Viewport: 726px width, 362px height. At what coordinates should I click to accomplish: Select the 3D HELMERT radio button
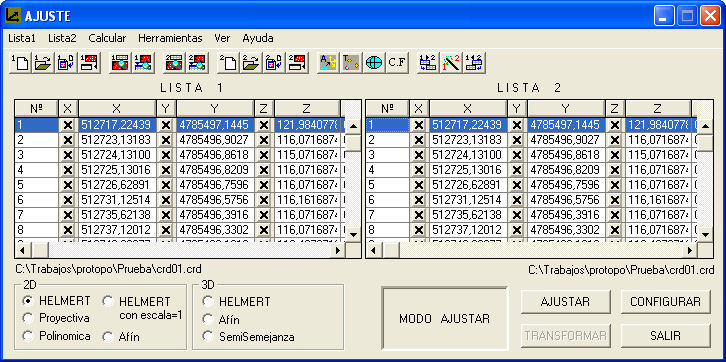click(208, 302)
